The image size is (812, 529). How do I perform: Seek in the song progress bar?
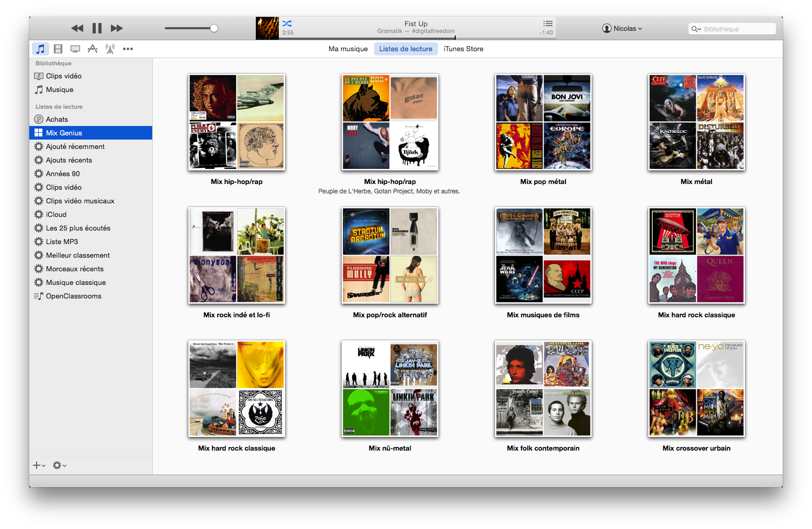[416, 38]
